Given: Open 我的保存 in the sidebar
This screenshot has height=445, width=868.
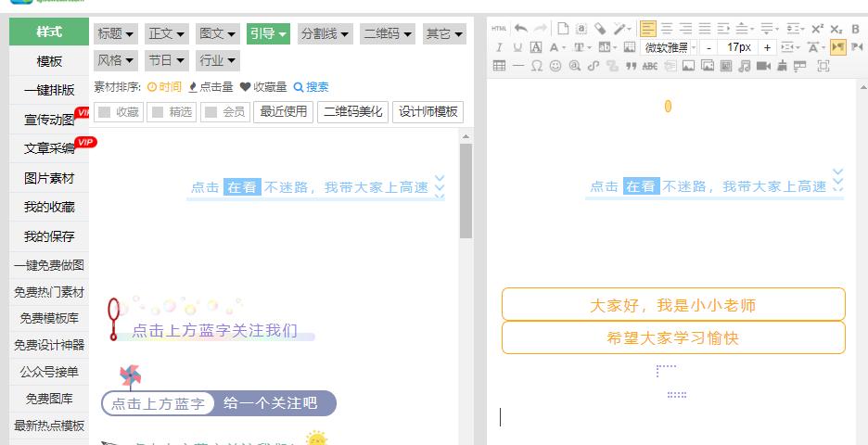Looking at the screenshot, I should click(49, 236).
